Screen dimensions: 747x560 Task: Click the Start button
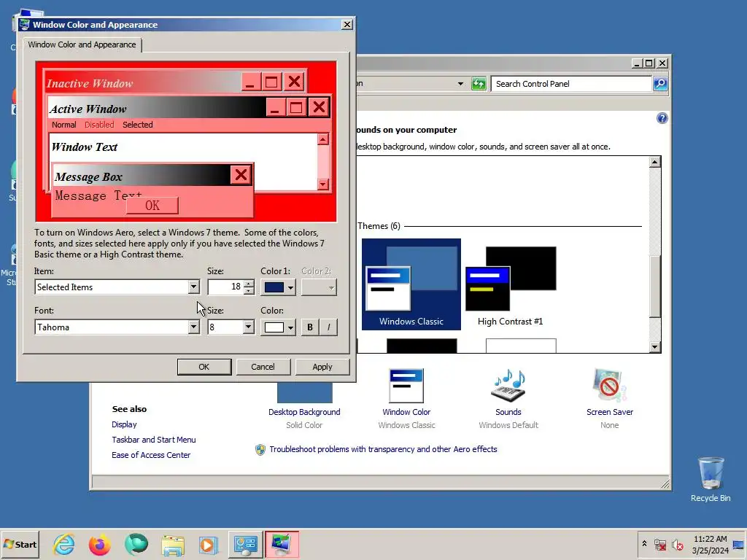pos(20,544)
